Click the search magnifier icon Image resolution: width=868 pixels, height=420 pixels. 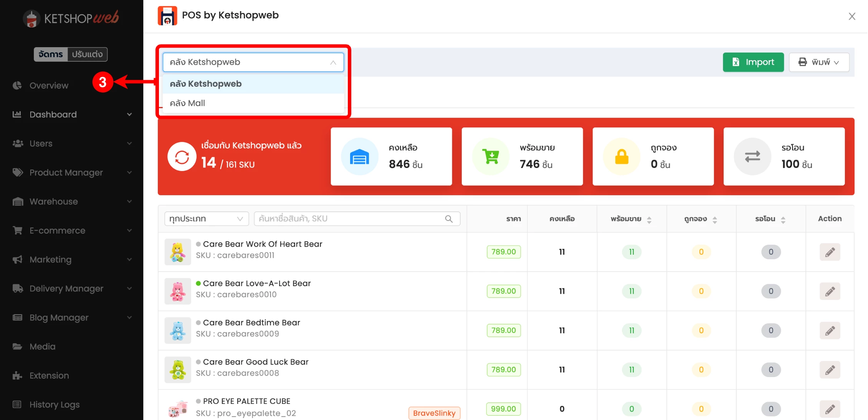coord(448,219)
